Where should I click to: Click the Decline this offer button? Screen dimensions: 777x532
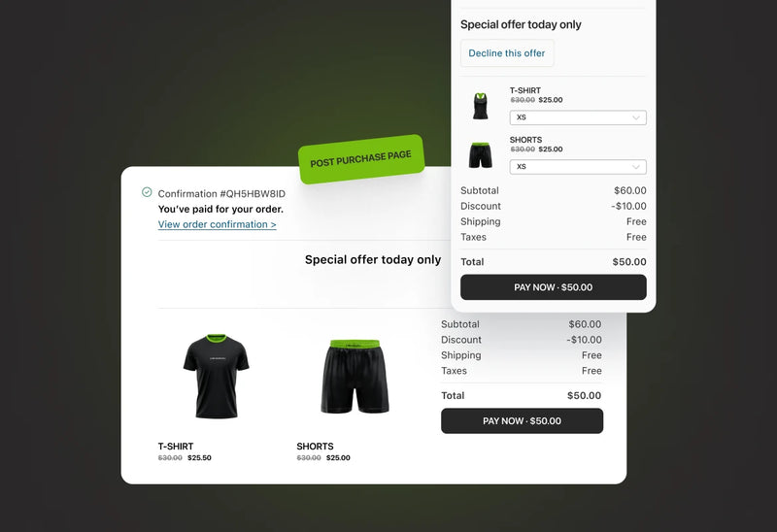pyautogui.click(x=507, y=53)
